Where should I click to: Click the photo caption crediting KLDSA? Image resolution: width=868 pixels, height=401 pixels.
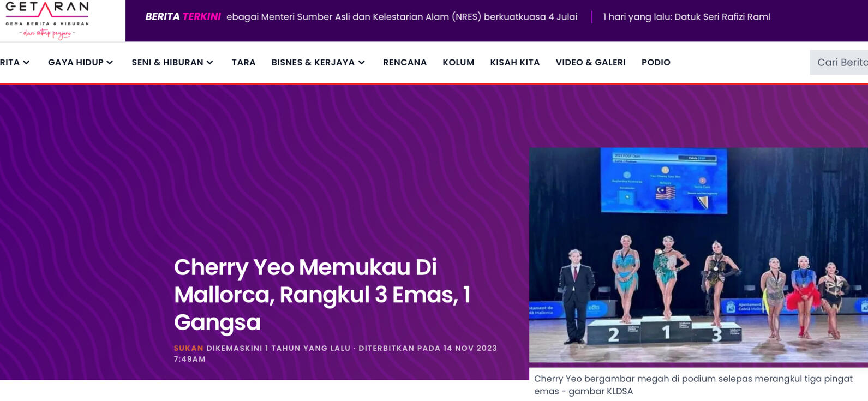point(693,385)
